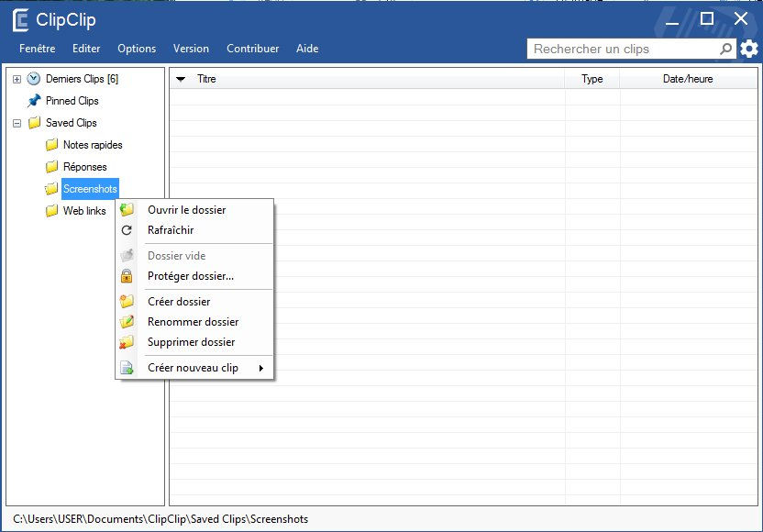
Task: Click the disabled Dossier vide entry
Action: (194, 256)
